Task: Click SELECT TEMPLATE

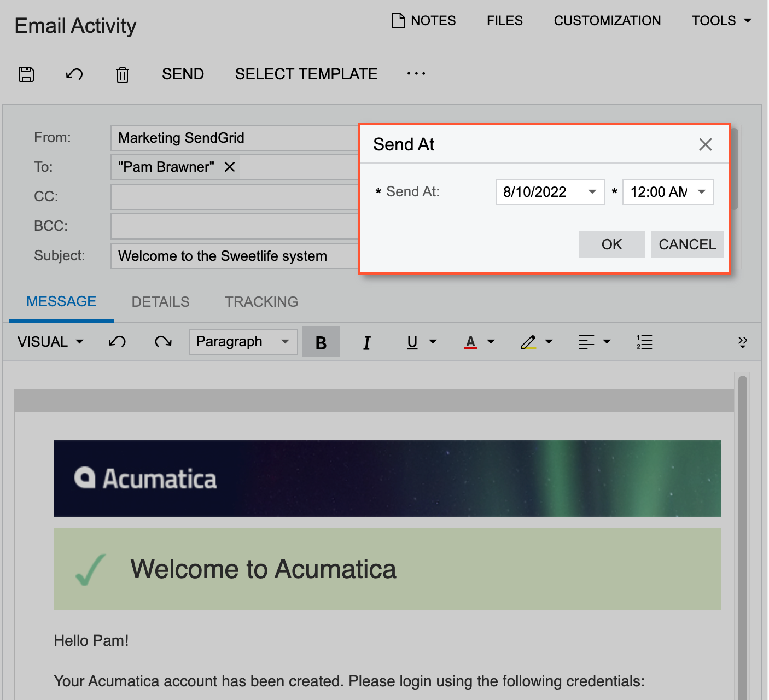Action: 306,73
